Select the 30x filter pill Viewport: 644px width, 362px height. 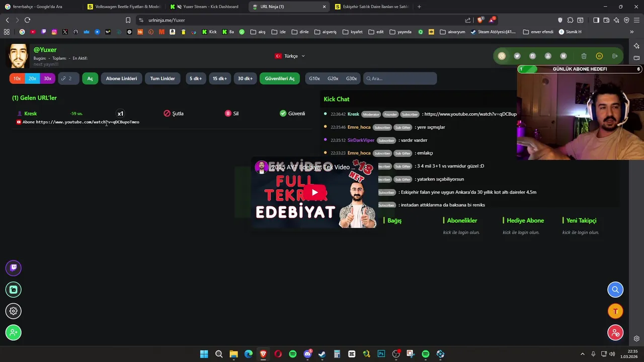(x=47, y=78)
